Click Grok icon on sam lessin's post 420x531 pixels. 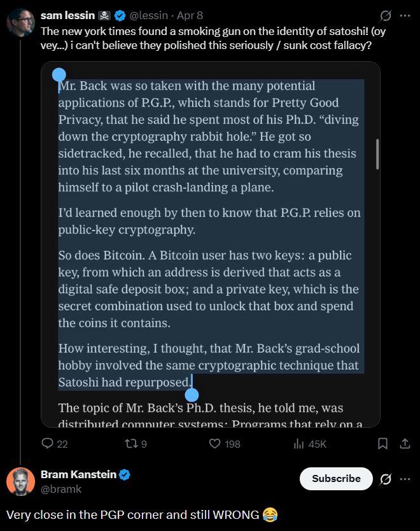pos(385,15)
